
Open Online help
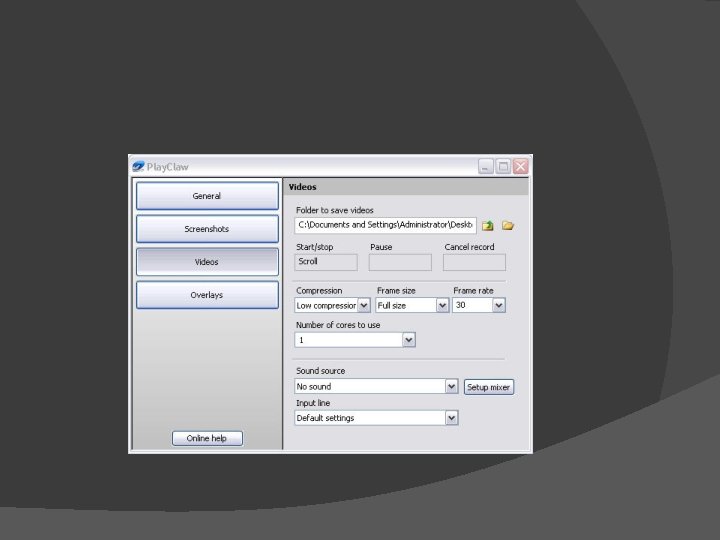pyautogui.click(x=207, y=438)
